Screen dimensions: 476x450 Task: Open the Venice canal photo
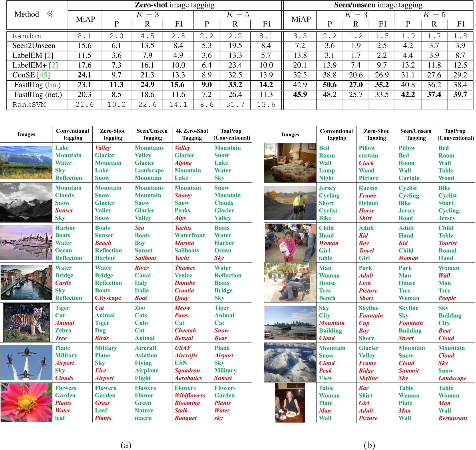pos(26,282)
